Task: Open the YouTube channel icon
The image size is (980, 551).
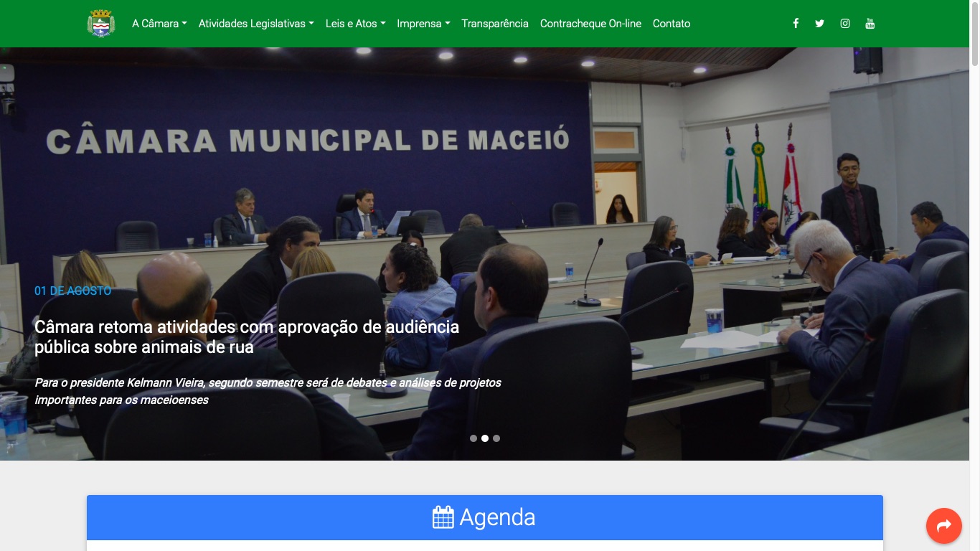Action: click(x=870, y=24)
